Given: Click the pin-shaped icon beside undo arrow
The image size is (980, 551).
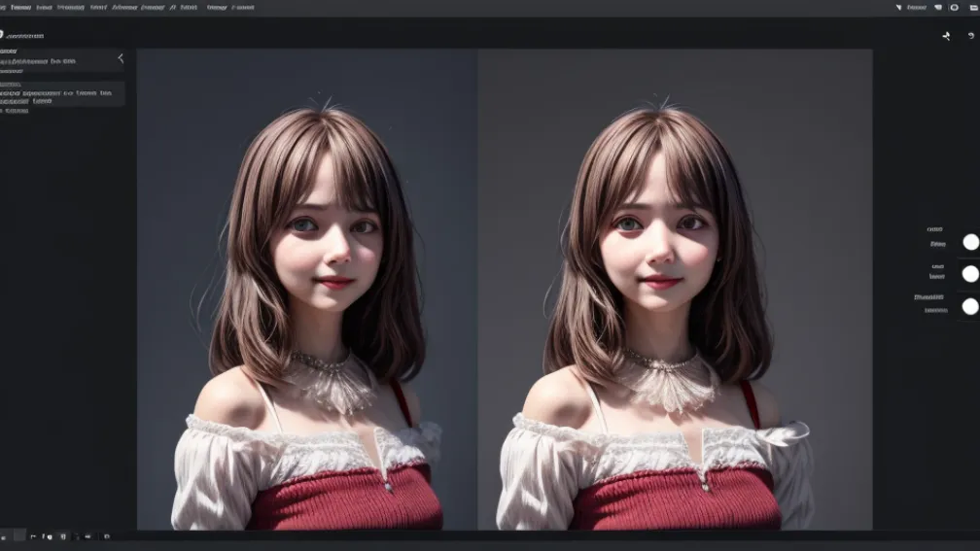Looking at the screenshot, I should [x=946, y=36].
